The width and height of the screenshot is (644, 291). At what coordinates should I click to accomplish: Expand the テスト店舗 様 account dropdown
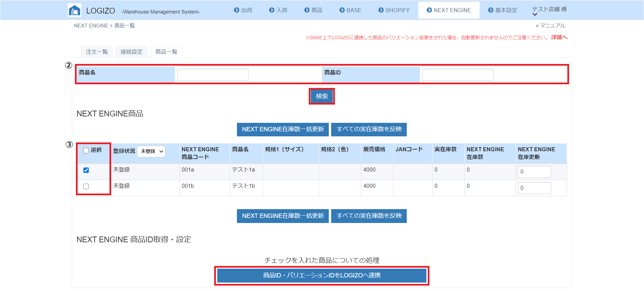(x=549, y=11)
